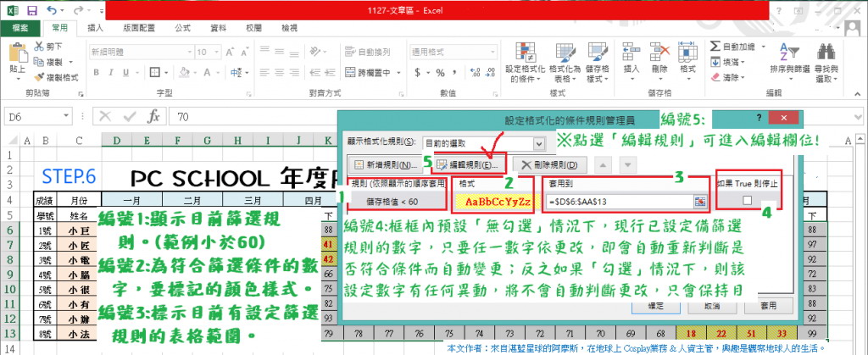Toggle the 如果 True 則停止 checkbox
868x355 pixels.
pos(748,202)
